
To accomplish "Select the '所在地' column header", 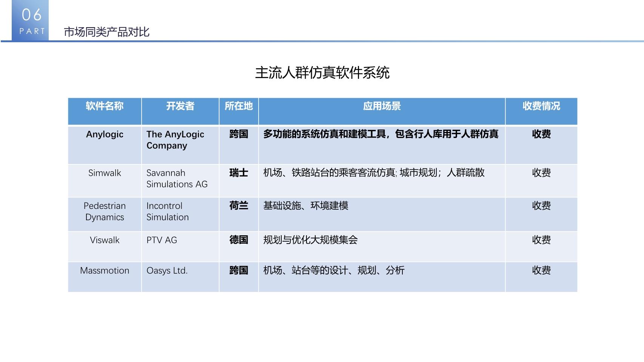I will tap(239, 111).
